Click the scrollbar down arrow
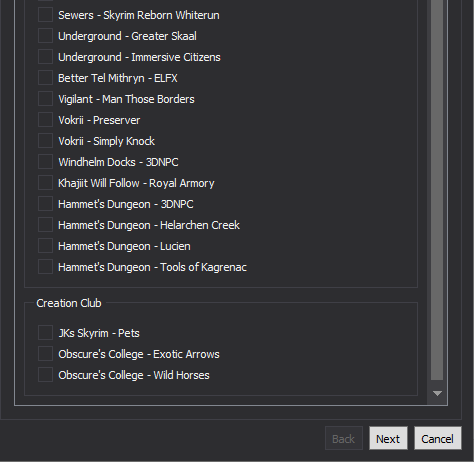This screenshot has width=474, height=462. point(437,393)
